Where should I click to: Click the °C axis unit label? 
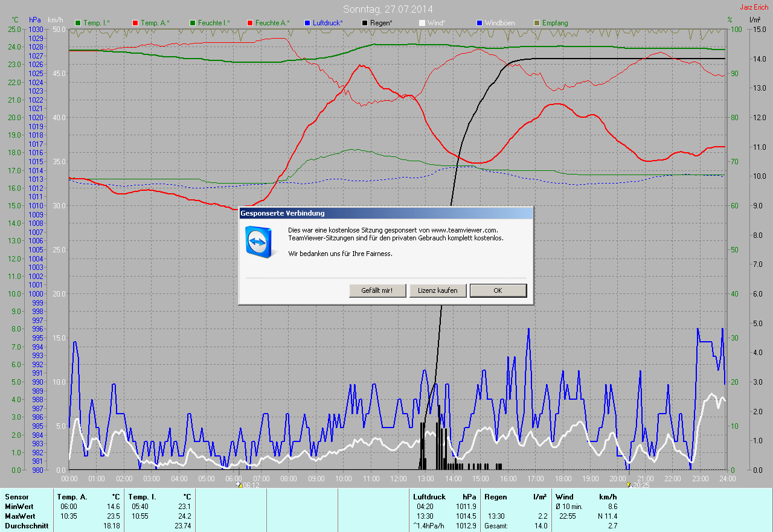click(x=14, y=20)
